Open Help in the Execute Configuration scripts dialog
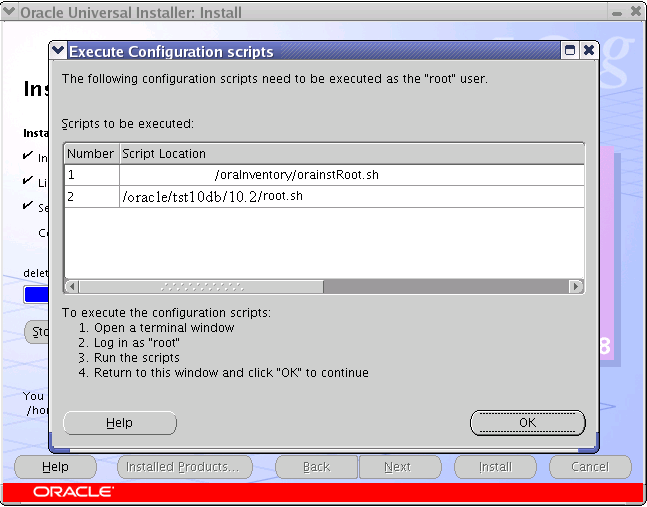Viewport: 647px width, 507px height. tap(120, 423)
